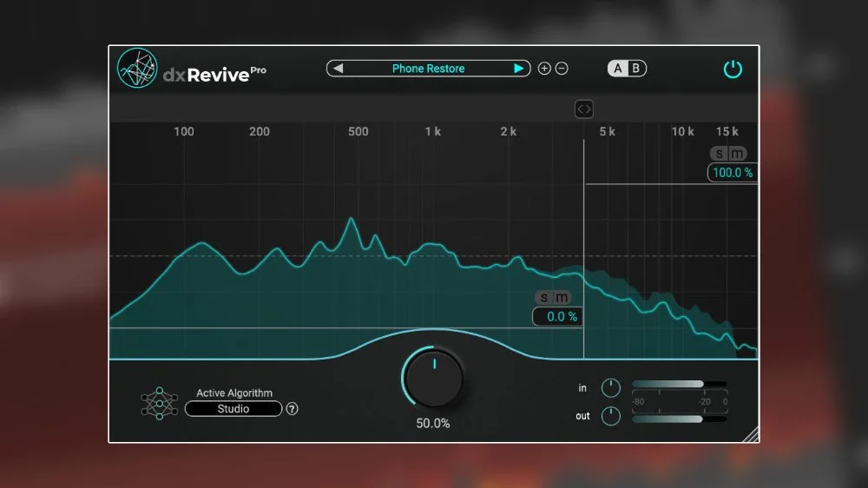868x488 pixels.
Task: Click the algorithm help question icon
Action: (x=292, y=409)
